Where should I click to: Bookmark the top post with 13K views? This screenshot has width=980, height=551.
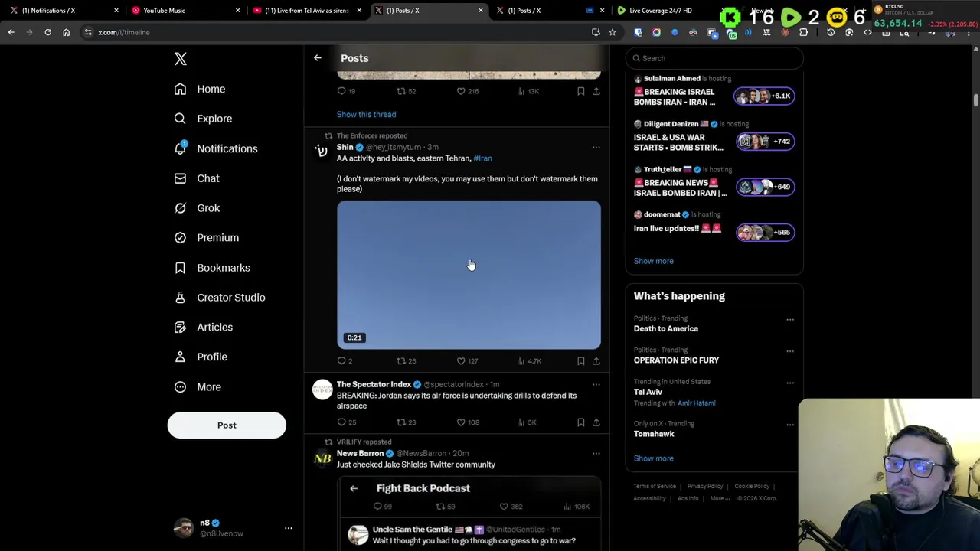point(580,91)
